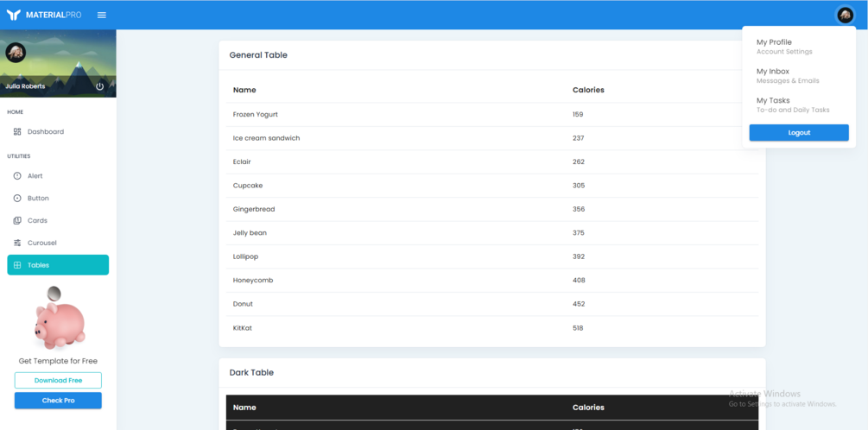Click the Dark Table Calories header
Screen dimensions: 868x430
pyautogui.click(x=588, y=408)
